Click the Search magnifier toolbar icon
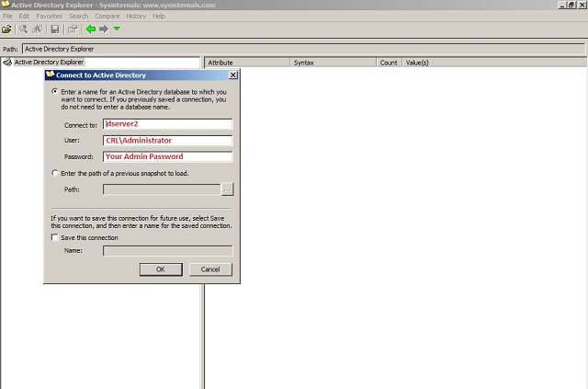Viewport: 588px width, 389px height. (x=24, y=29)
